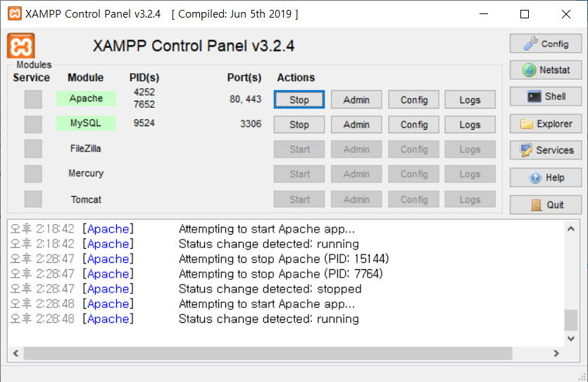The image size is (588, 382).
Task: Maximize the XAMPP Control Panel window
Action: click(525, 14)
